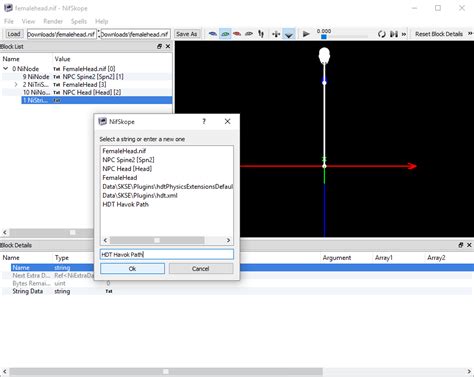Expand the 2 NiTriShape tree item
The image size is (474, 377).
pyautogui.click(x=16, y=85)
